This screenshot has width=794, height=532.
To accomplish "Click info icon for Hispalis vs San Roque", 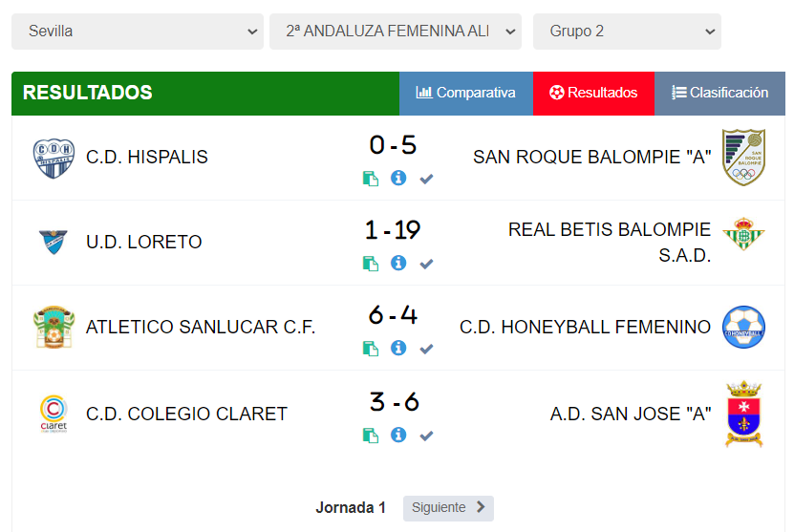I will (x=398, y=179).
